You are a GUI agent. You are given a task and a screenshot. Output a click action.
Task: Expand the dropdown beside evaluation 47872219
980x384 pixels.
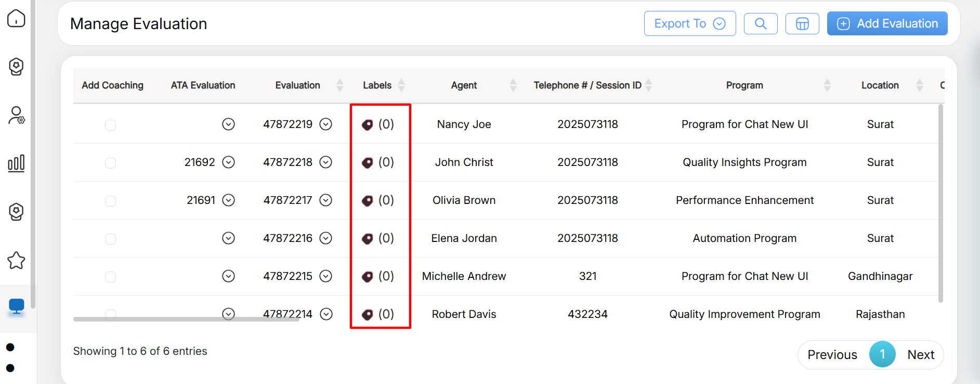(x=326, y=124)
